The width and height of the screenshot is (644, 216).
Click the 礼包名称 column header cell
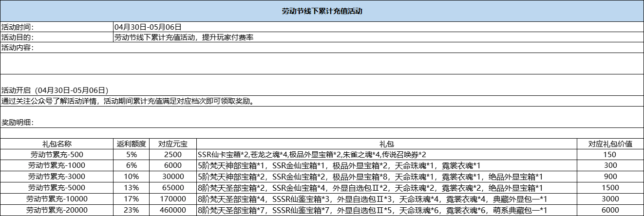[x=57, y=144]
